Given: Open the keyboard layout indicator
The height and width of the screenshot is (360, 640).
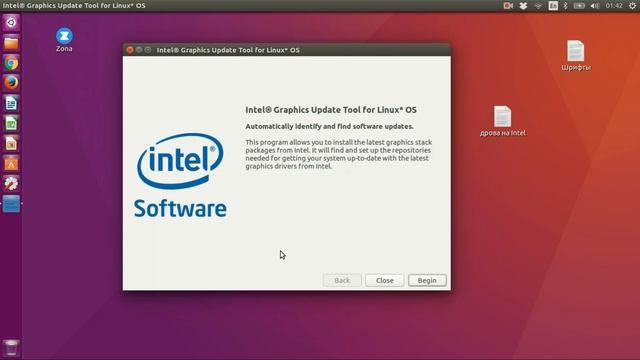Looking at the screenshot, I should [x=553, y=6].
